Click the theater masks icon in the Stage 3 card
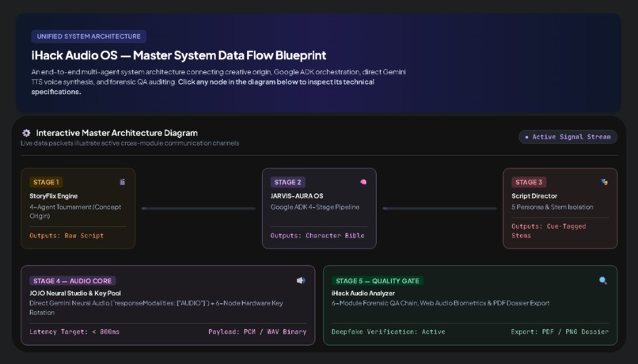Image resolution: width=638 pixels, height=364 pixels. coord(604,182)
